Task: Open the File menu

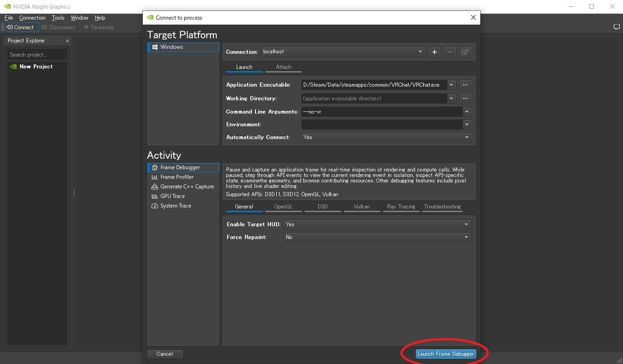Action: (x=8, y=18)
